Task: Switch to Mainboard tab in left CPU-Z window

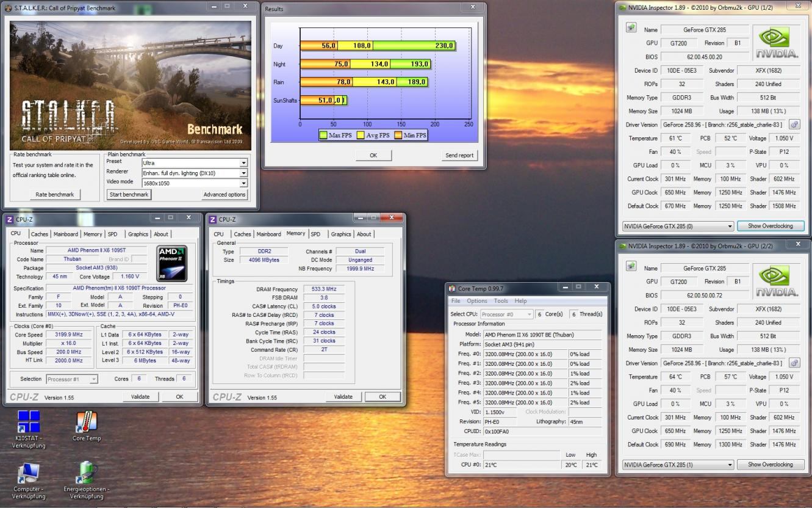Action: point(66,234)
